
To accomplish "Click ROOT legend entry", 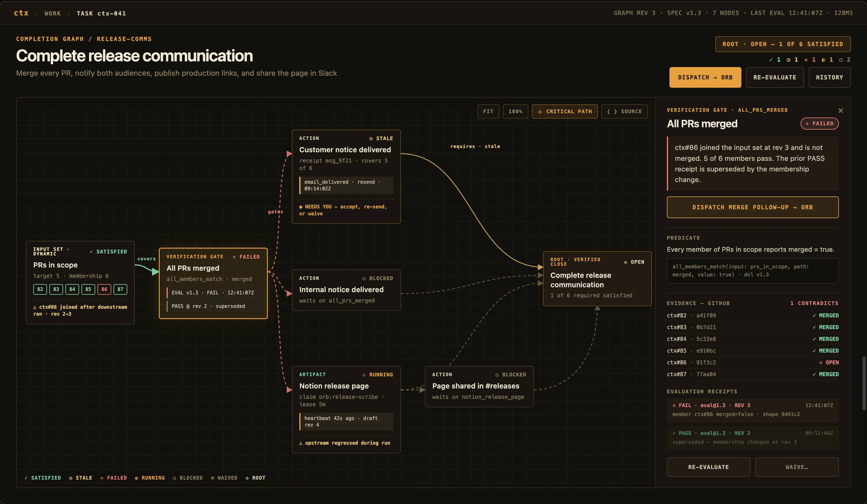I will [x=255, y=478].
